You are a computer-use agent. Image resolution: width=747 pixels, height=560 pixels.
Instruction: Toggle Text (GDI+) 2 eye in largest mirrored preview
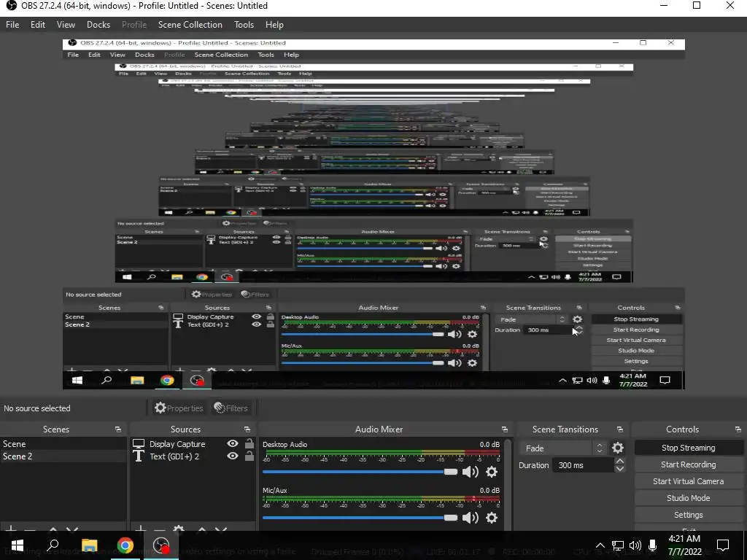(256, 324)
